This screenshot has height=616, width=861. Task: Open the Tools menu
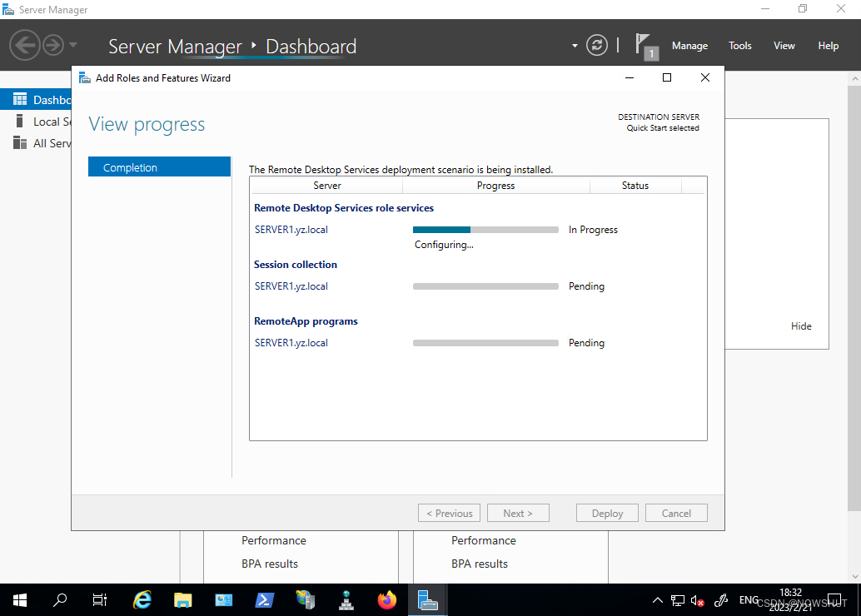tap(739, 46)
